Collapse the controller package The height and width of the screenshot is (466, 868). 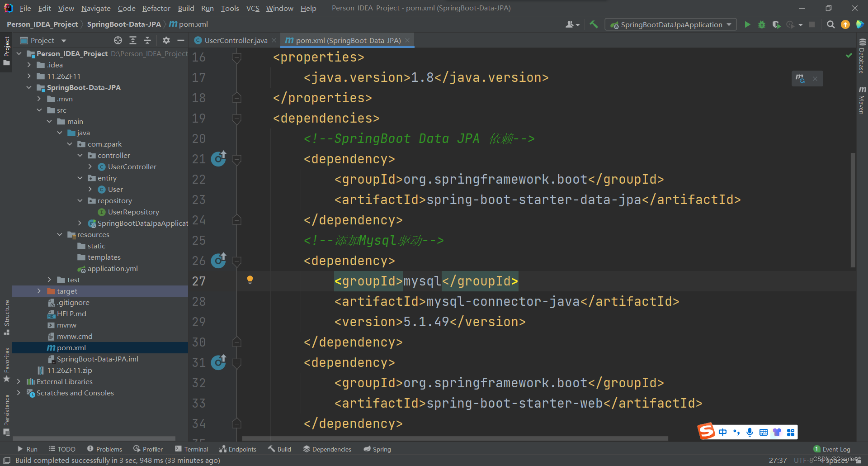[x=80, y=155]
